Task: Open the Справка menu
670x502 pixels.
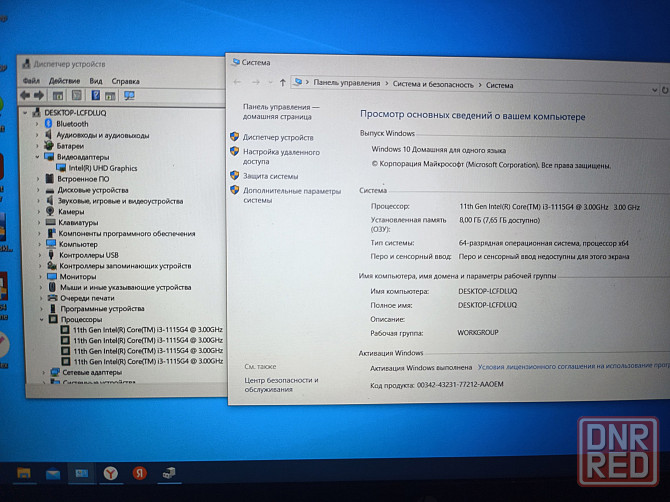Action: pyautogui.click(x=126, y=81)
